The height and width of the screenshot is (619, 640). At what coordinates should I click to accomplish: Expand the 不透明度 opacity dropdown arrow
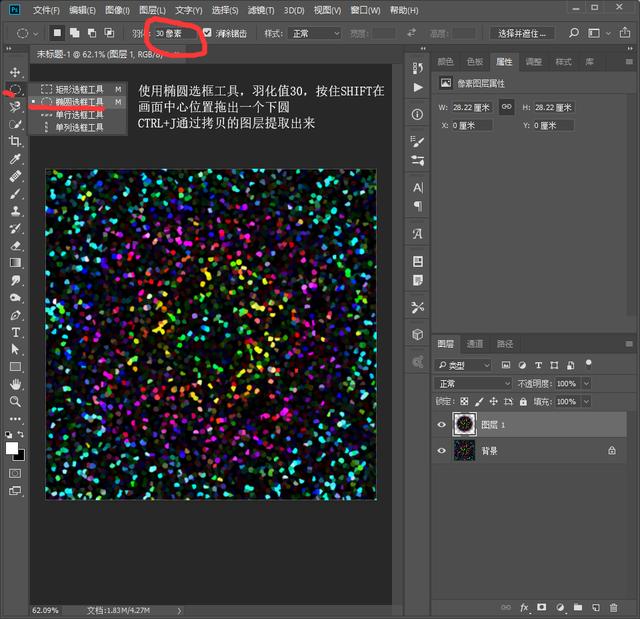point(586,383)
